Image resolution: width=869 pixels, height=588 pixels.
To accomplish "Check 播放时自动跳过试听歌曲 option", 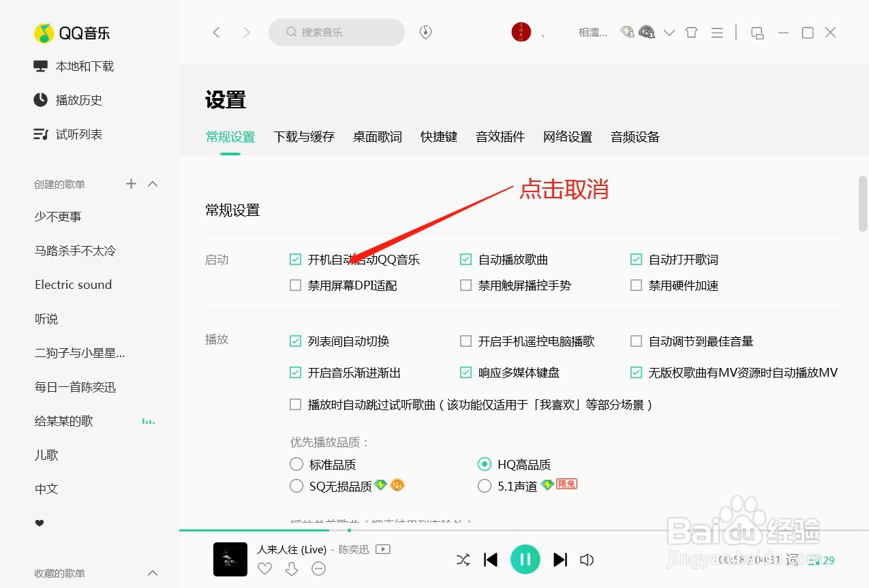I will 295,404.
